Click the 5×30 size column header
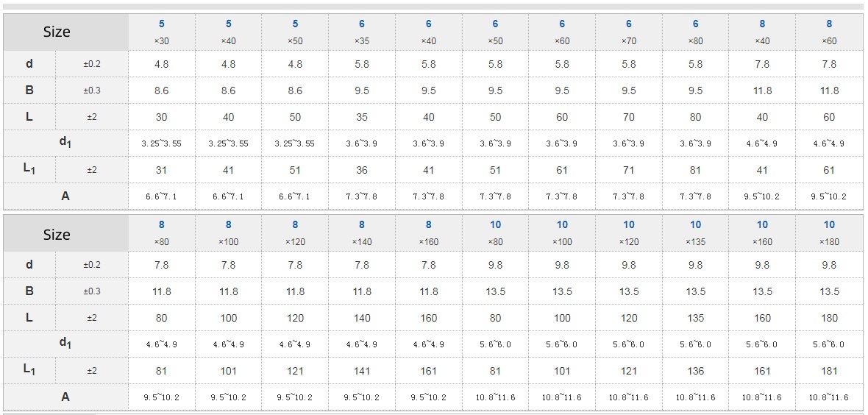 click(161, 32)
